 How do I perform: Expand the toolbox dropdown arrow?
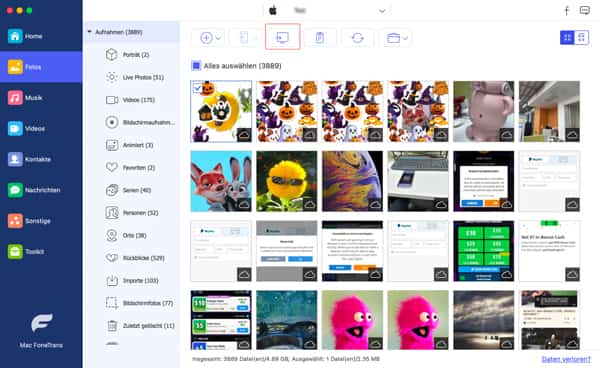pyautogui.click(x=405, y=38)
